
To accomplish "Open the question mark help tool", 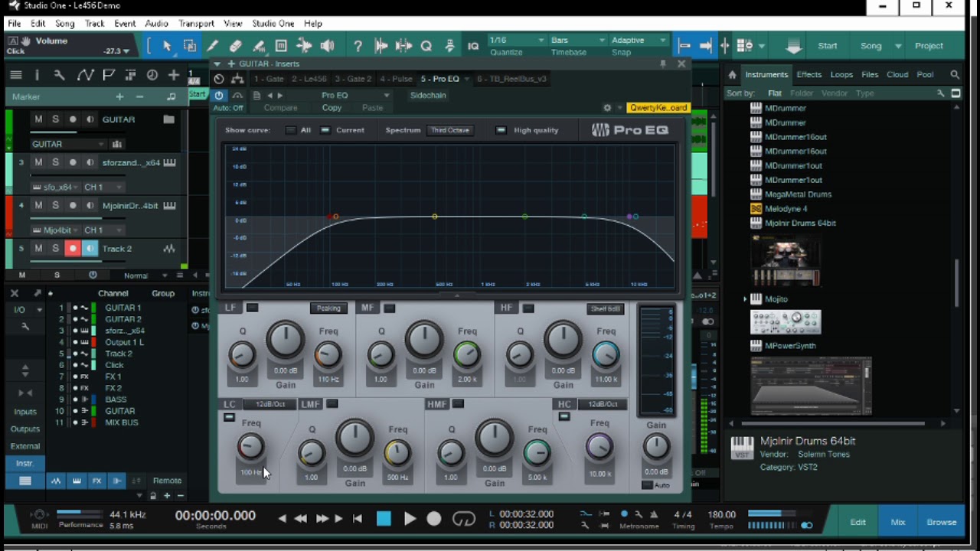I will pyautogui.click(x=358, y=46).
